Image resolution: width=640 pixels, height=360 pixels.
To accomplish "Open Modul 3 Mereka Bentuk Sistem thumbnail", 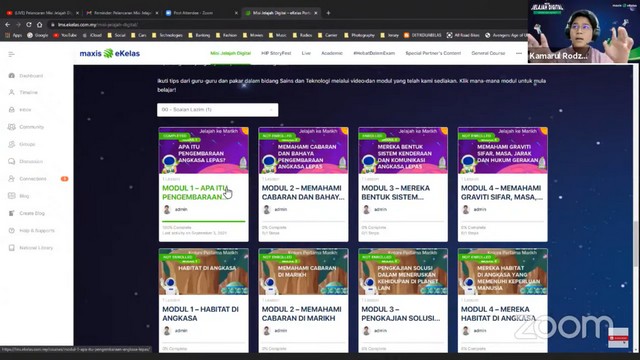I will (403, 150).
